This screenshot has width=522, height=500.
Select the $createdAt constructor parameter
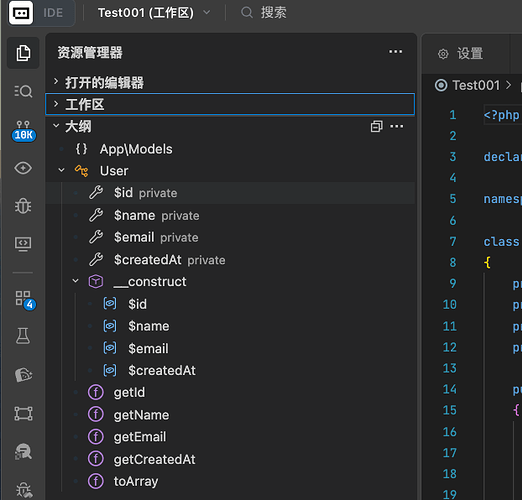[x=230, y=370]
